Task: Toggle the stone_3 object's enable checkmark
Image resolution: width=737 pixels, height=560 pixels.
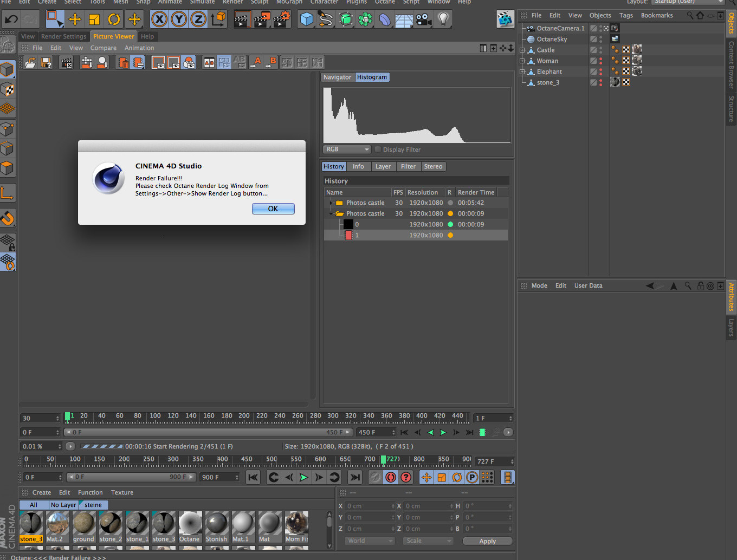Action: coord(593,82)
